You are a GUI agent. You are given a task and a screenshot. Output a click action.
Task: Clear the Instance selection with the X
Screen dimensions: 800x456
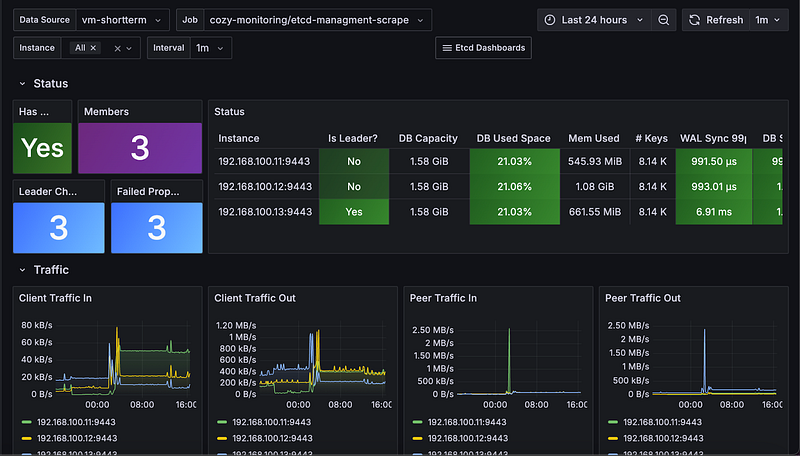117,48
